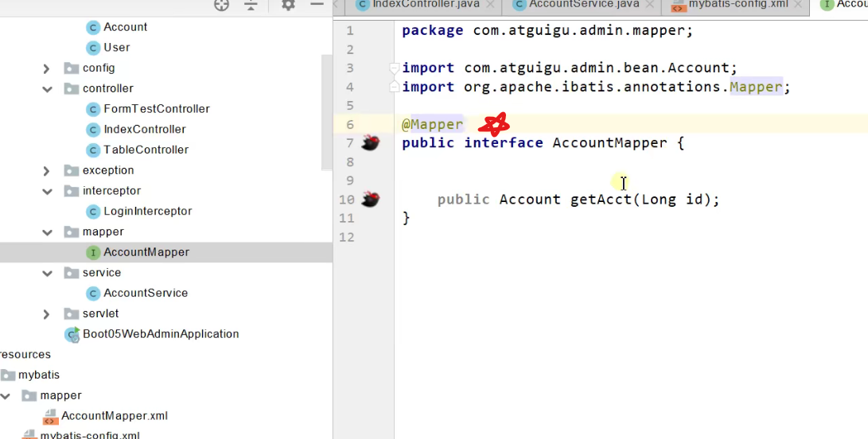868x439 pixels.
Task: Click the User class icon
Action: pyautogui.click(x=93, y=48)
